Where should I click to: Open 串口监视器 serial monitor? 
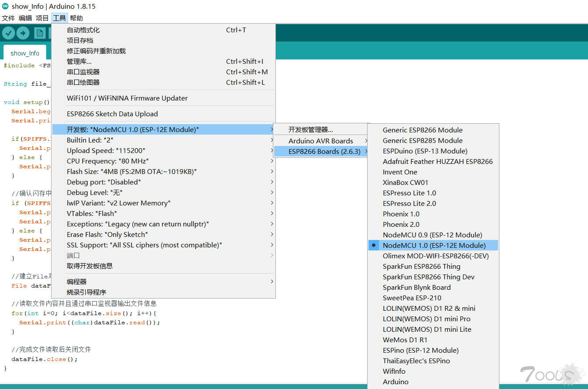point(163,72)
